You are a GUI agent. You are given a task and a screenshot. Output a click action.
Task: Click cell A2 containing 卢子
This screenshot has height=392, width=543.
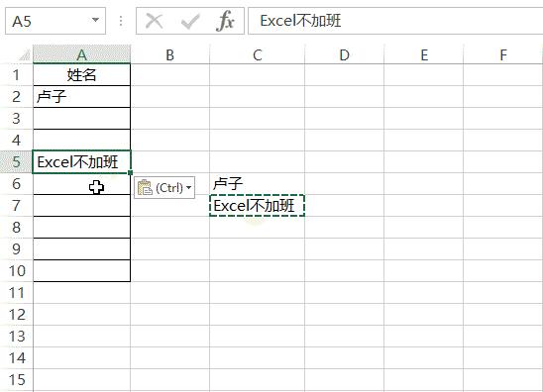coord(81,97)
